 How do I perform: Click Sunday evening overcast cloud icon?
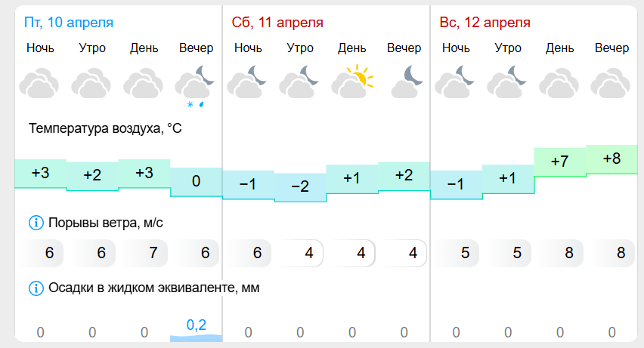[x=611, y=82]
